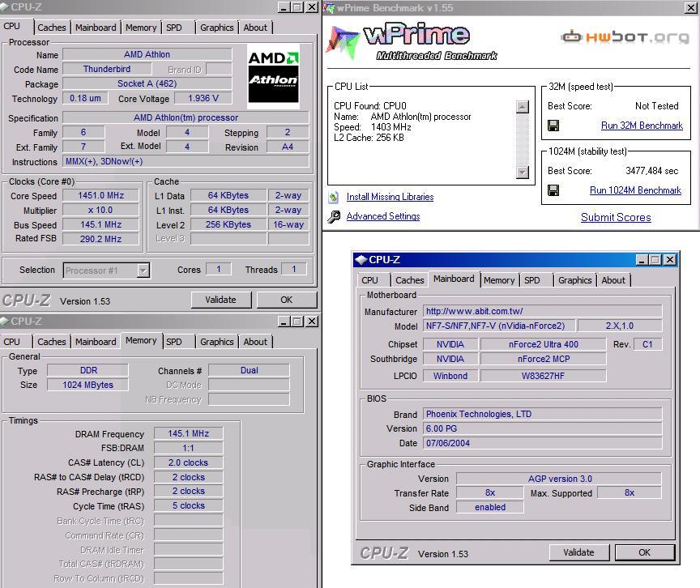The width and height of the screenshot is (700, 588).
Task: Open Graphics tab in top CPU-Z window
Action: (x=217, y=28)
